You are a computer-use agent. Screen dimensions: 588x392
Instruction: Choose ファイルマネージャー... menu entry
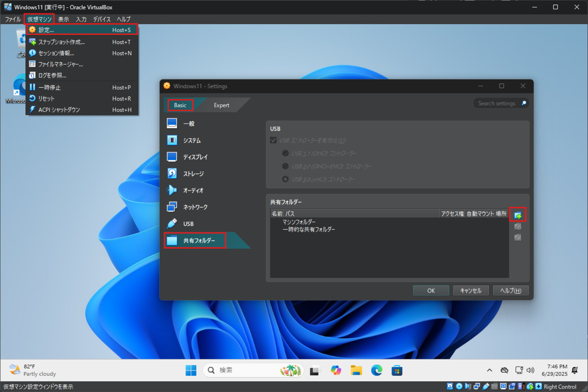tap(82, 64)
